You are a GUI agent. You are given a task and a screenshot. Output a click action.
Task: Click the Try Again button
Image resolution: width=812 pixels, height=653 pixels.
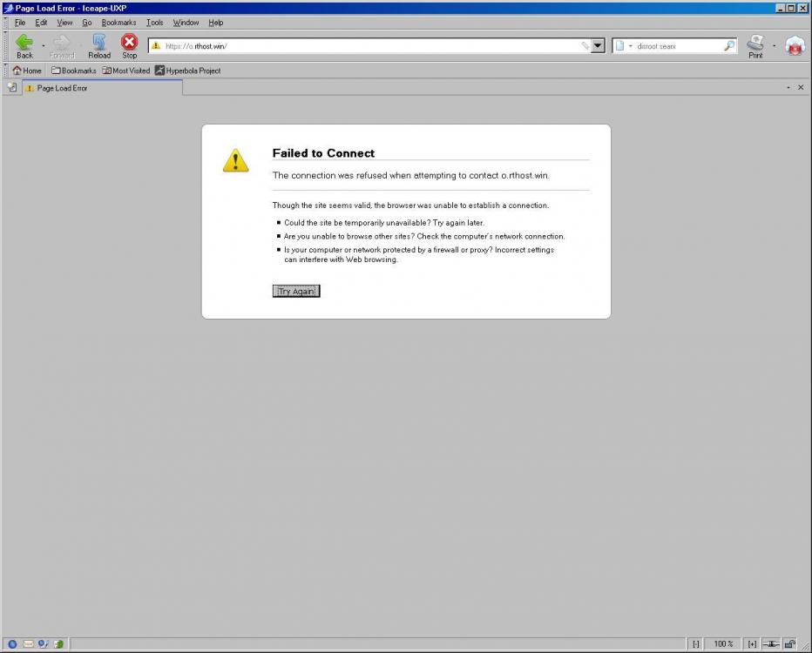click(296, 292)
